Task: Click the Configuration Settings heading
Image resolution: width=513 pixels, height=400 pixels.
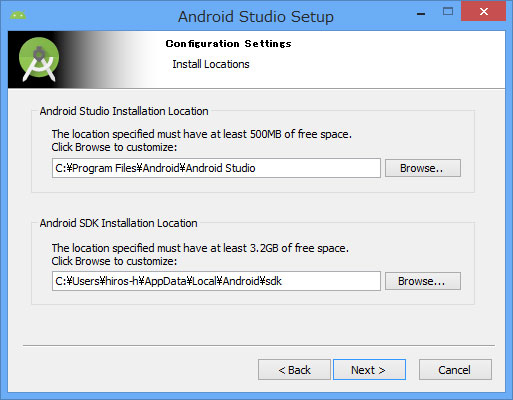Action: [228, 44]
